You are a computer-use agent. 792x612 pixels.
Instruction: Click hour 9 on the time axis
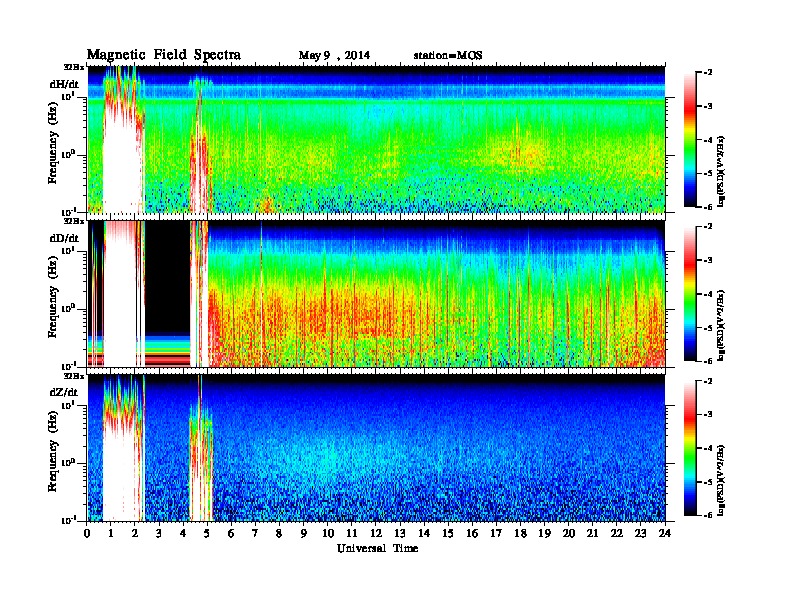(304, 534)
